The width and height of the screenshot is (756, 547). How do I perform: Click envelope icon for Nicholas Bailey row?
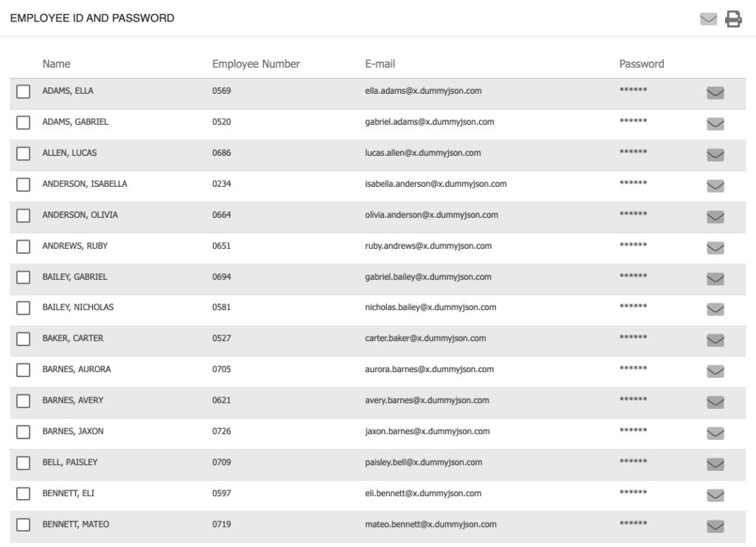point(715,309)
